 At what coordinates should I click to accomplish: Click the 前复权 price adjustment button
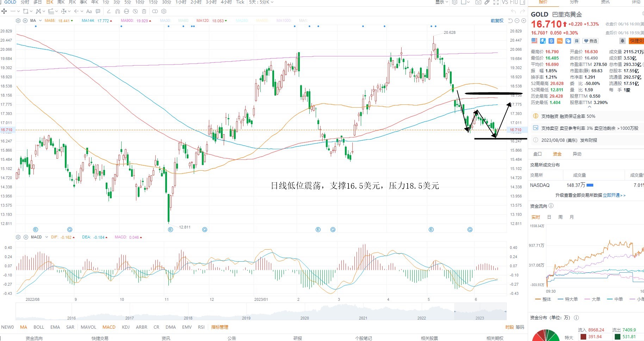coord(497,21)
